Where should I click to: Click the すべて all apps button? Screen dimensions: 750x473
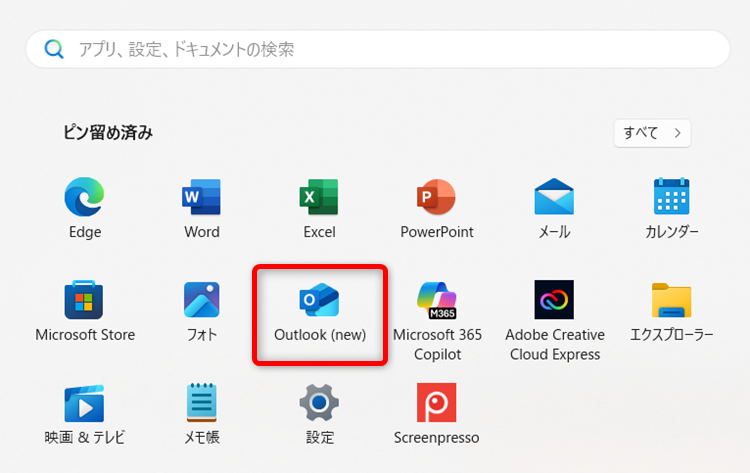click(652, 133)
